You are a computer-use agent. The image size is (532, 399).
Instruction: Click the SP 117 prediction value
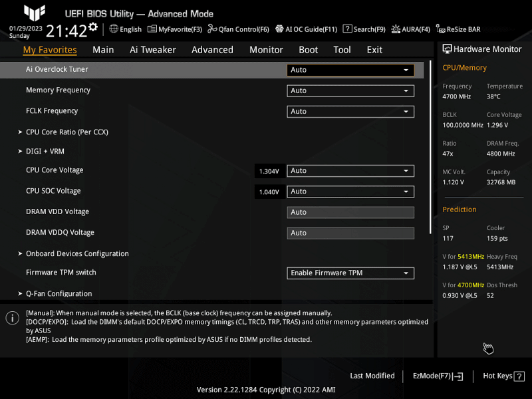[448, 239]
